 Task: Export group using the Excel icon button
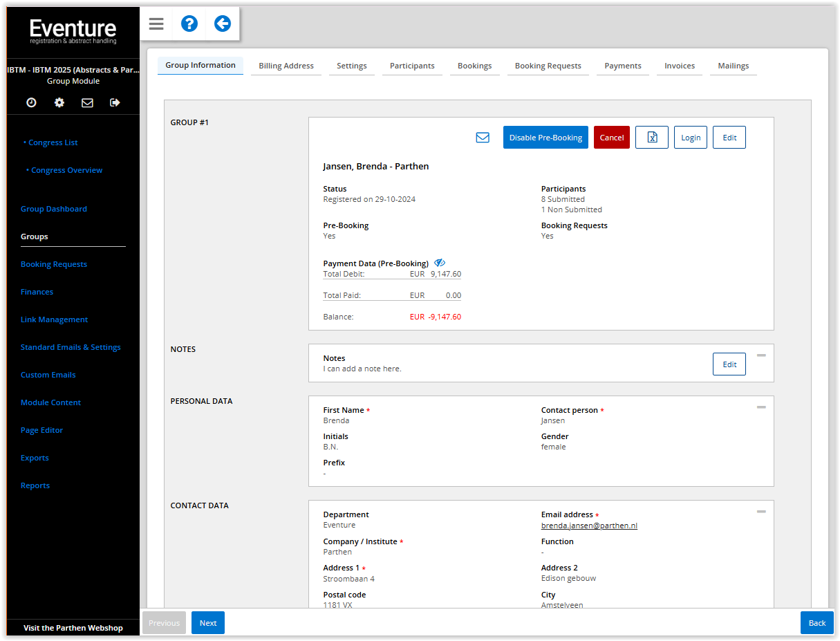coord(651,138)
